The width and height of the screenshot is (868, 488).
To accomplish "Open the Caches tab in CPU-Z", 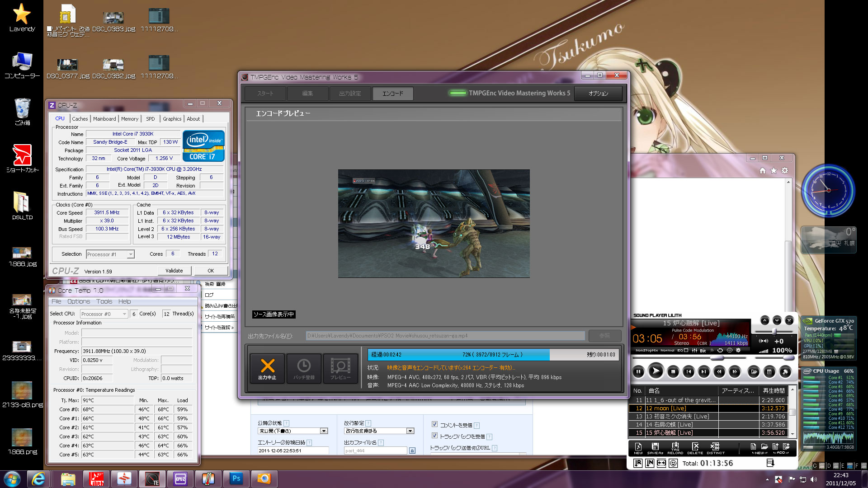I will (x=80, y=119).
